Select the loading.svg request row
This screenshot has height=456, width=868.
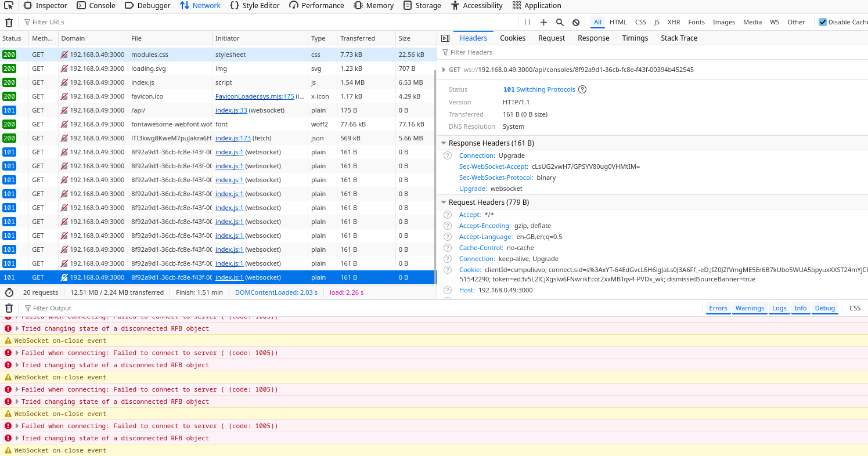pyautogui.click(x=217, y=68)
